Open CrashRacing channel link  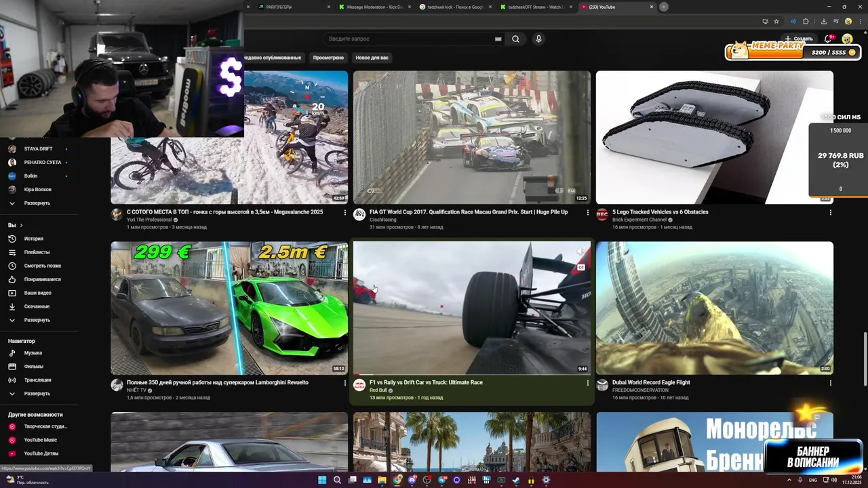[383, 220]
